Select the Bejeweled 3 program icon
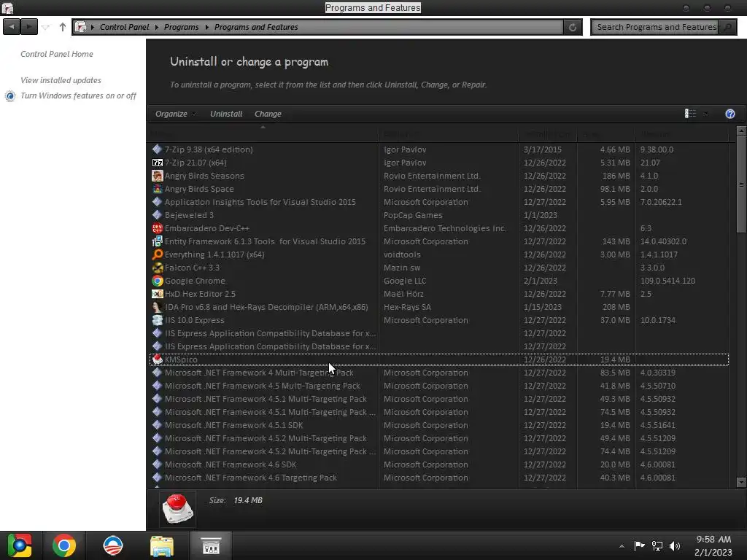Image resolution: width=747 pixels, height=560 pixels. coord(158,215)
